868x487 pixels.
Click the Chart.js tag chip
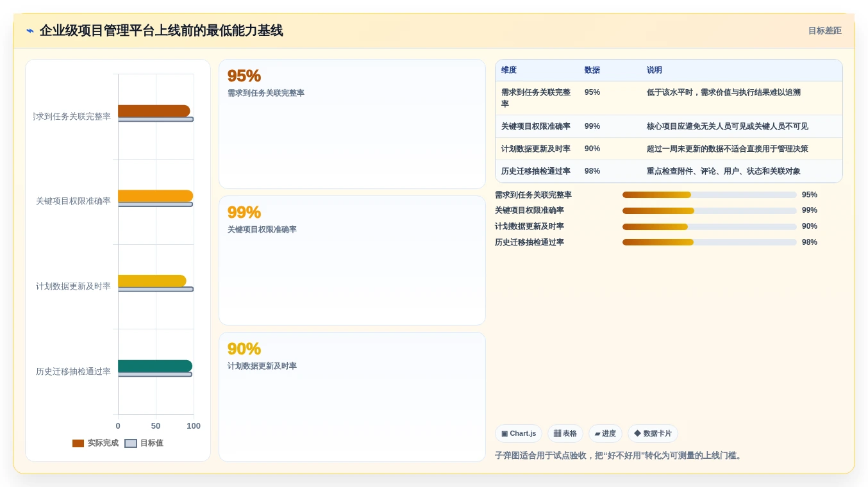click(519, 434)
